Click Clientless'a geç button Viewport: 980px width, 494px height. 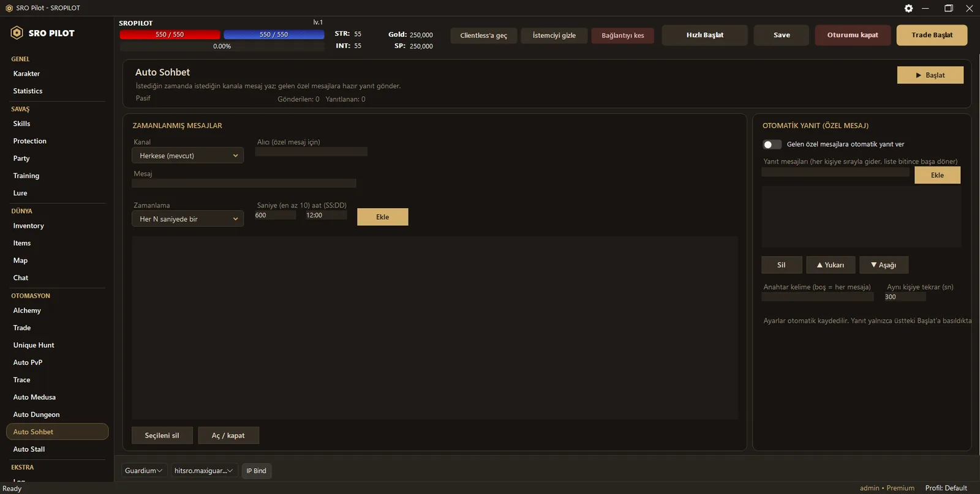pos(483,36)
